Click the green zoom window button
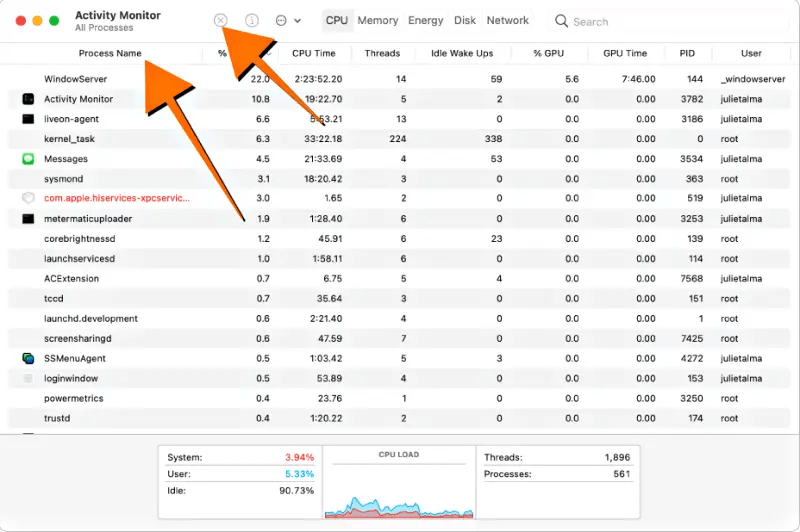 coord(54,21)
